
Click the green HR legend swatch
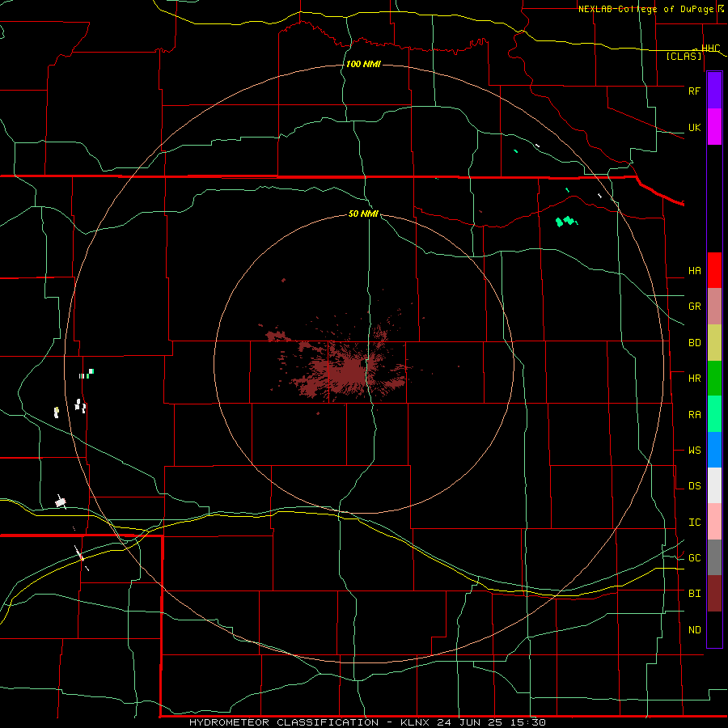pyautogui.click(x=714, y=379)
